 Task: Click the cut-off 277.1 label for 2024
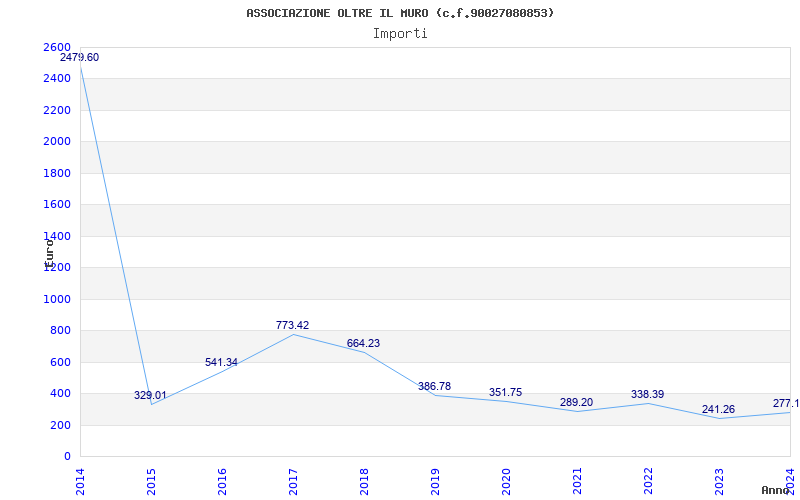point(786,404)
